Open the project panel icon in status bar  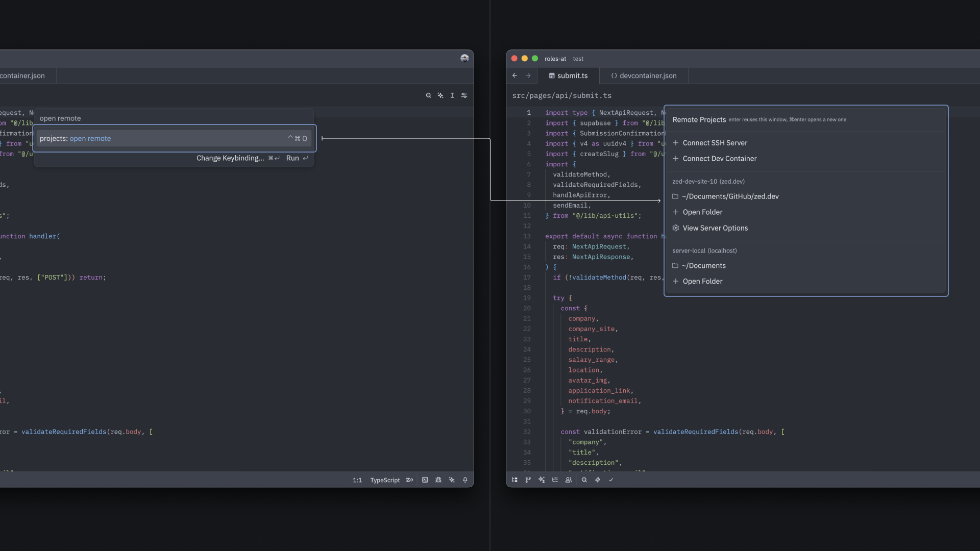coord(514,480)
